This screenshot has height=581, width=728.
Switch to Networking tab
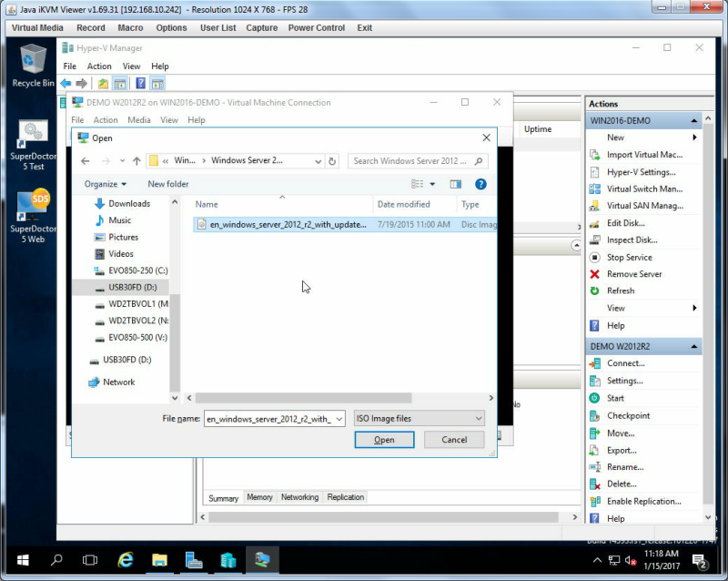click(300, 497)
